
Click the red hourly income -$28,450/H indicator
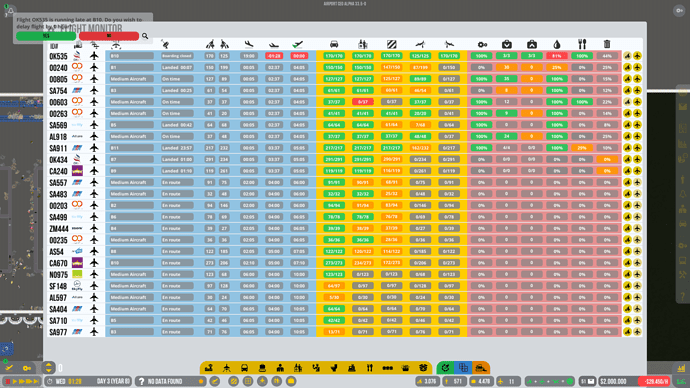pyautogui.click(x=654, y=381)
